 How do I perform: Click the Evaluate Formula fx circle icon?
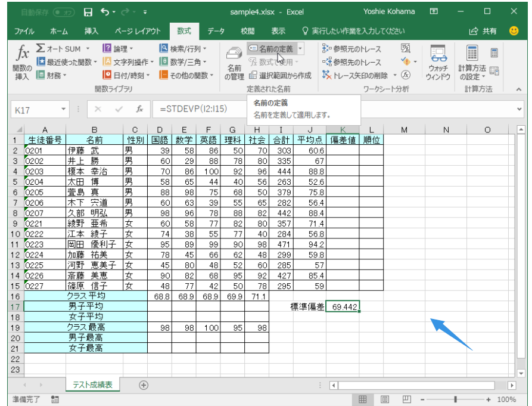coord(406,75)
